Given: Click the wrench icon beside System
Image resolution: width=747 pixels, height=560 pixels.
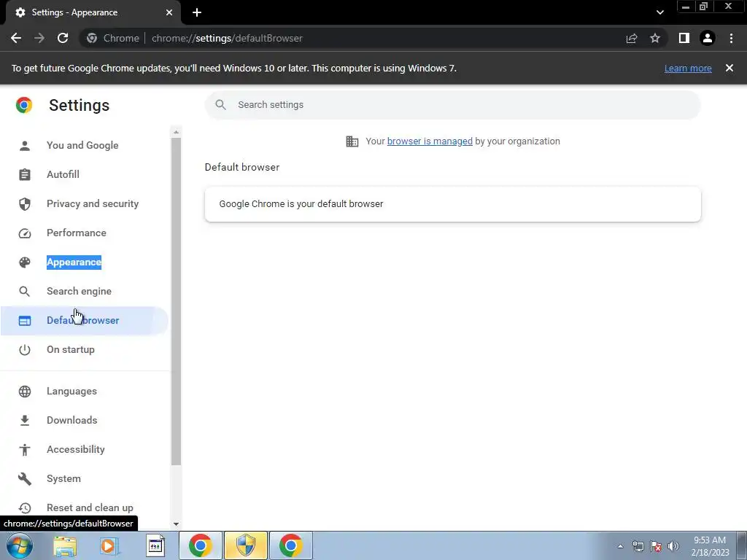Looking at the screenshot, I should [x=25, y=479].
